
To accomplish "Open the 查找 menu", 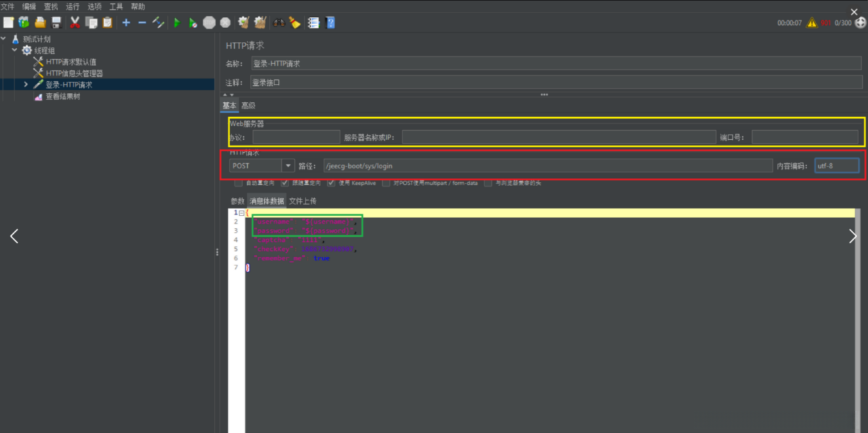I will pyautogui.click(x=50, y=7).
